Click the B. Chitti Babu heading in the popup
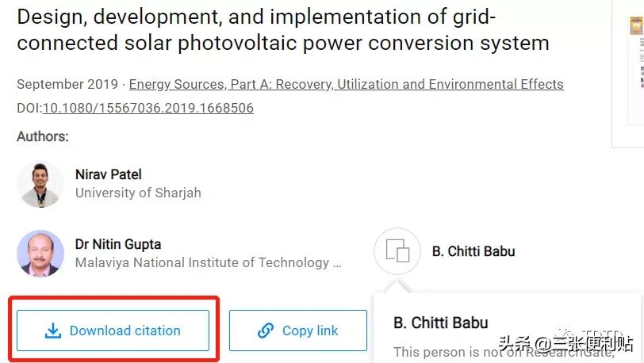 point(441,323)
